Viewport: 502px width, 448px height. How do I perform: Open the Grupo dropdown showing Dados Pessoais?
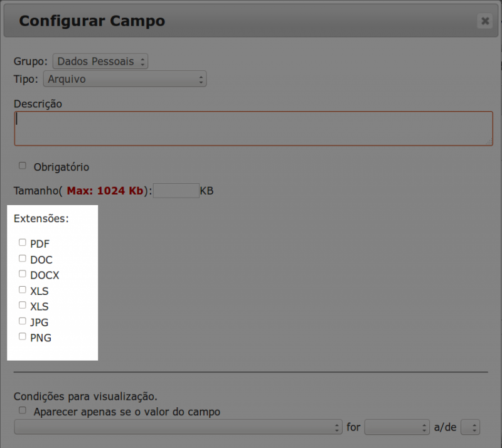99,61
